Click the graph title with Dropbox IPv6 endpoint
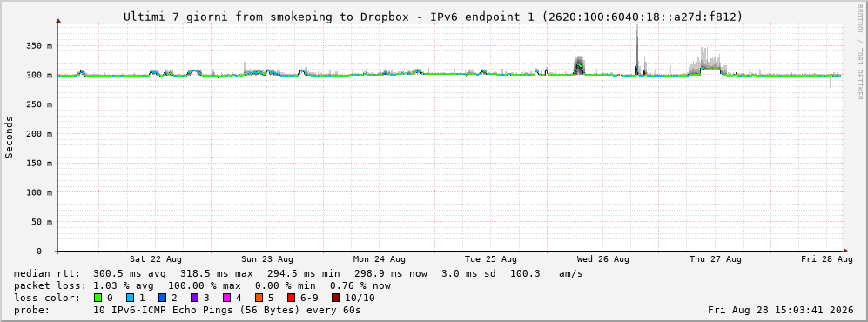This screenshot has width=868, height=322. (x=433, y=17)
